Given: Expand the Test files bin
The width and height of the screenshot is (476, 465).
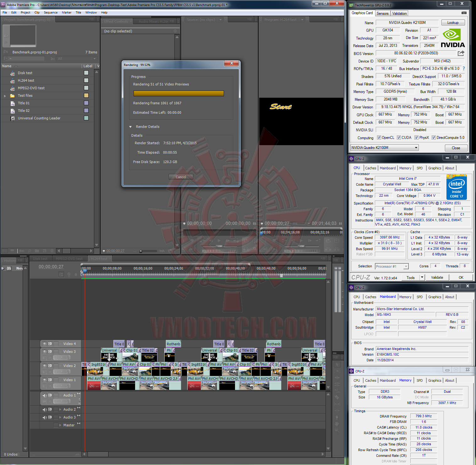Looking at the screenshot, I should click(5, 96).
